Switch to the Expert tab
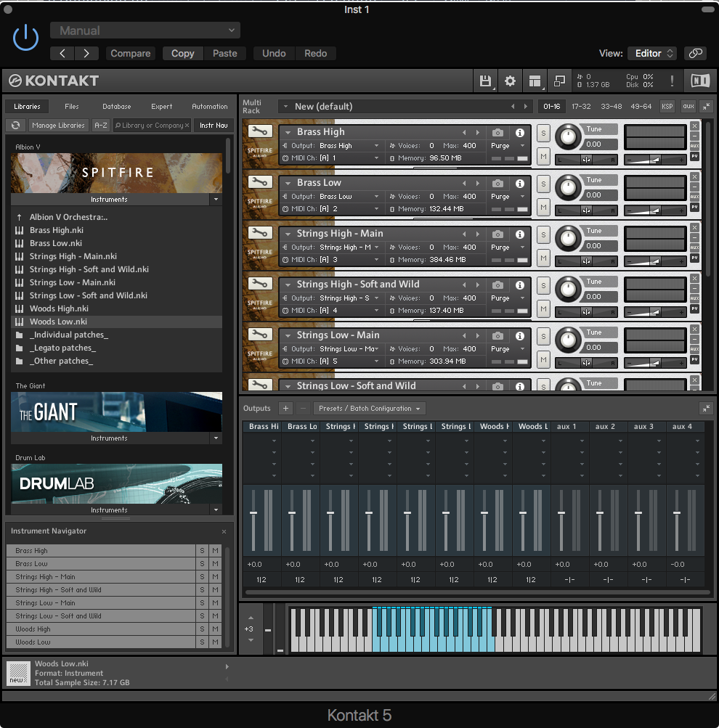Viewport: 719px width, 728px height. tap(162, 106)
